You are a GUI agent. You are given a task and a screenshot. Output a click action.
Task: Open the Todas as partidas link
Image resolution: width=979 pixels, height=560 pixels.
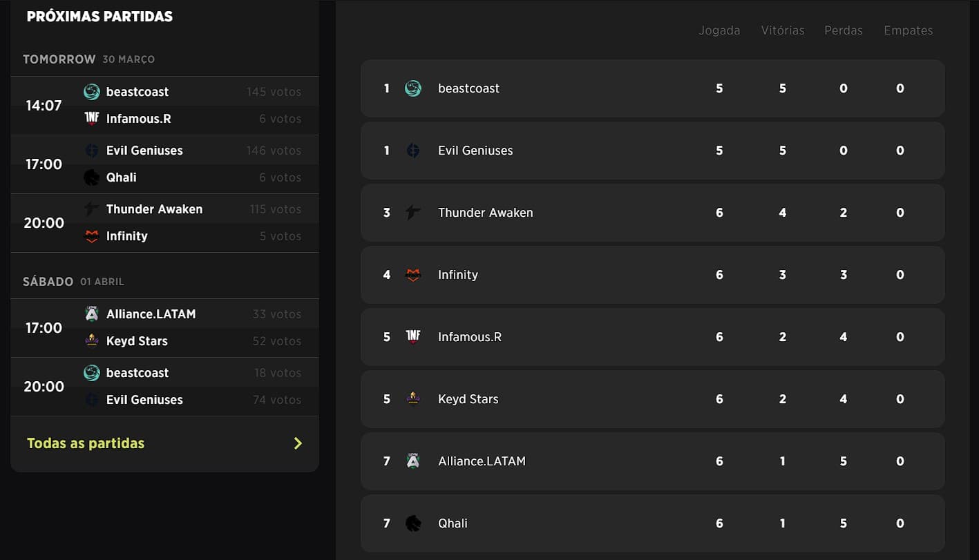click(86, 443)
